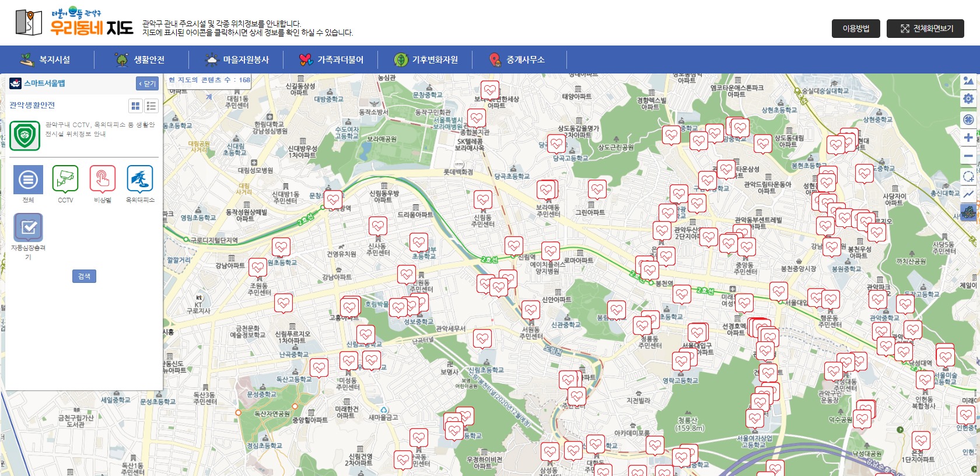Screen dimensions: 980x476
Task: Click the 전체화면보기 fullscreen button
Action: point(925,29)
